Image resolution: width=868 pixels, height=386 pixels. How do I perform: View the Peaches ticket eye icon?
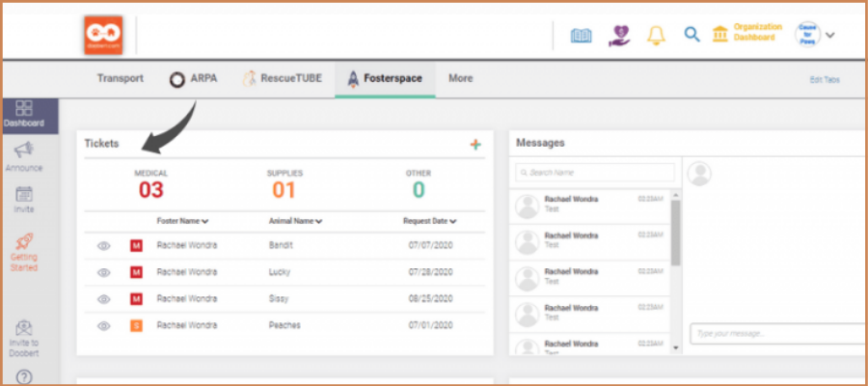pyautogui.click(x=104, y=325)
